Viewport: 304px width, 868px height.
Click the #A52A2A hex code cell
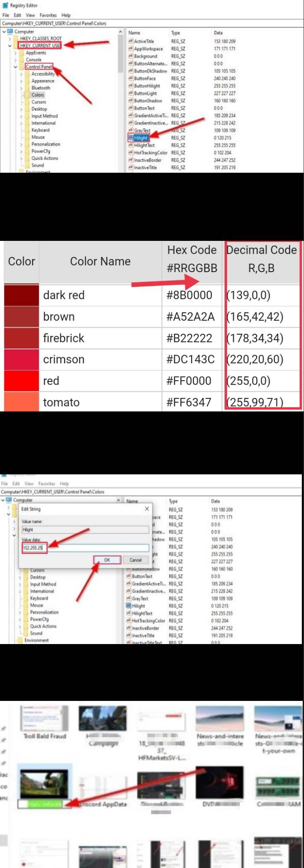click(x=192, y=317)
